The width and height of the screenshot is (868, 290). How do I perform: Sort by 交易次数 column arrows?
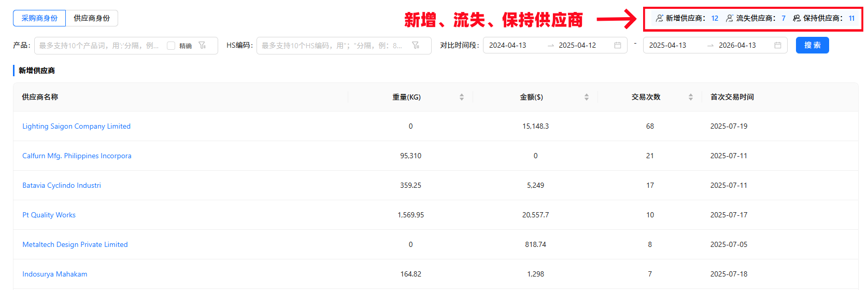[x=691, y=97]
